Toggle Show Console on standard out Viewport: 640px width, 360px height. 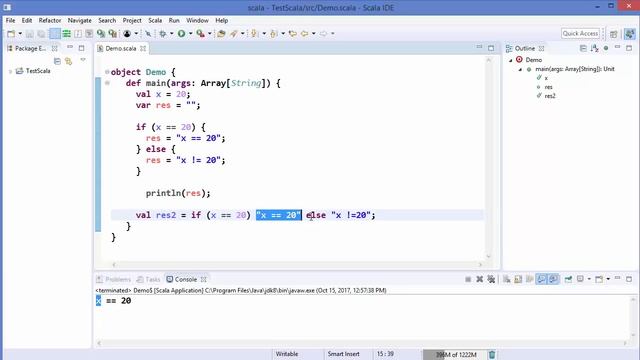(x=541, y=279)
